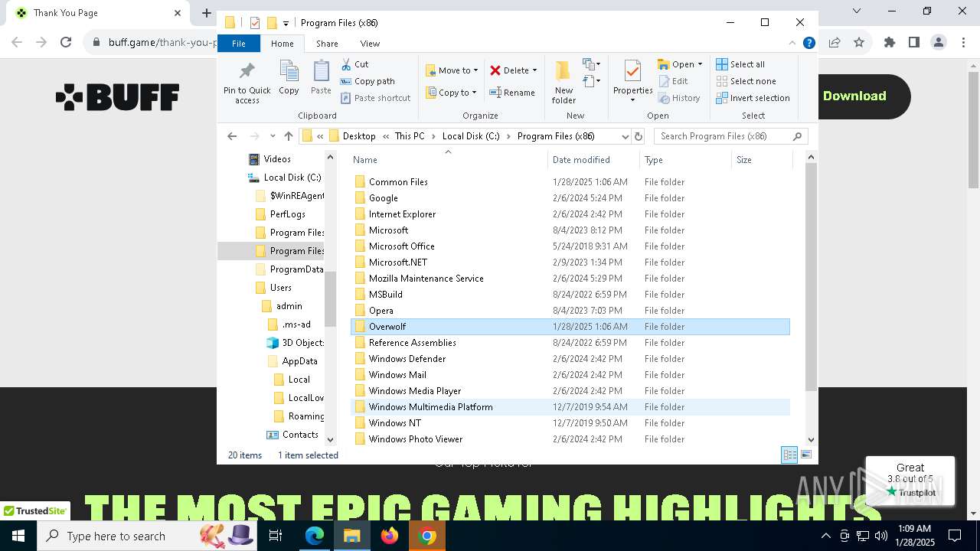Image resolution: width=980 pixels, height=551 pixels.
Task: Click the Copy ribbon icon
Action: (x=289, y=78)
